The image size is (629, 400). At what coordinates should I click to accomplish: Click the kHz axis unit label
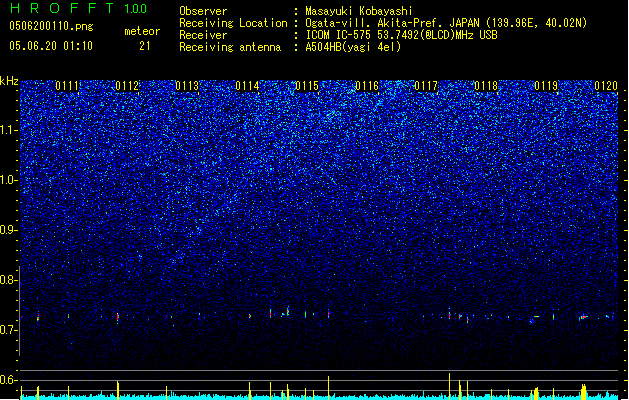(9, 81)
